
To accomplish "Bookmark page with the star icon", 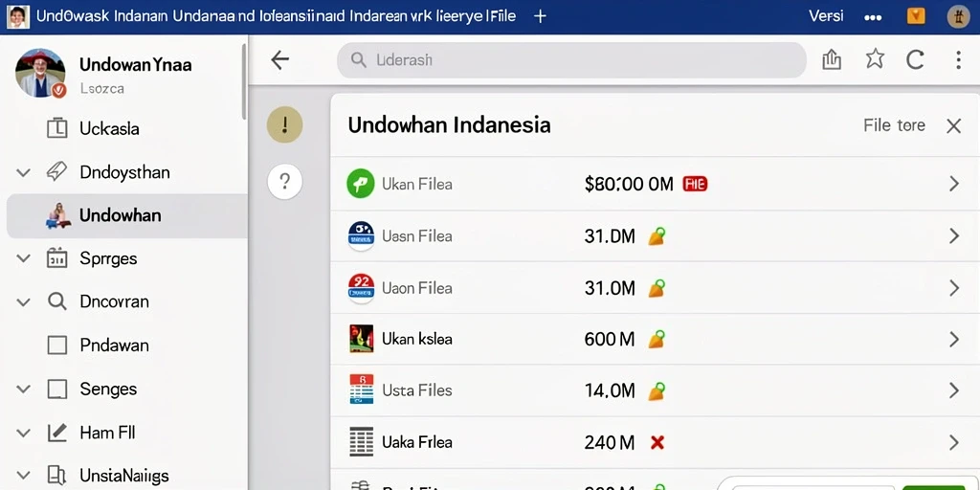I will coord(875,59).
